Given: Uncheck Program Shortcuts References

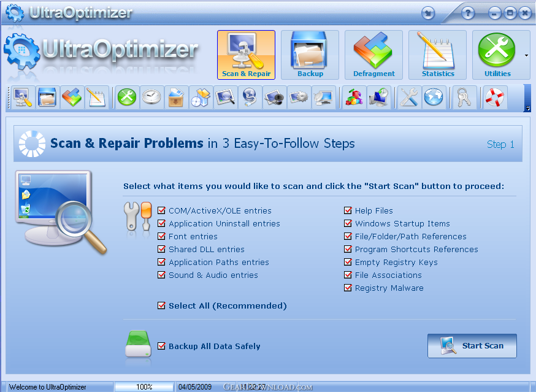Looking at the screenshot, I should (x=348, y=249).
